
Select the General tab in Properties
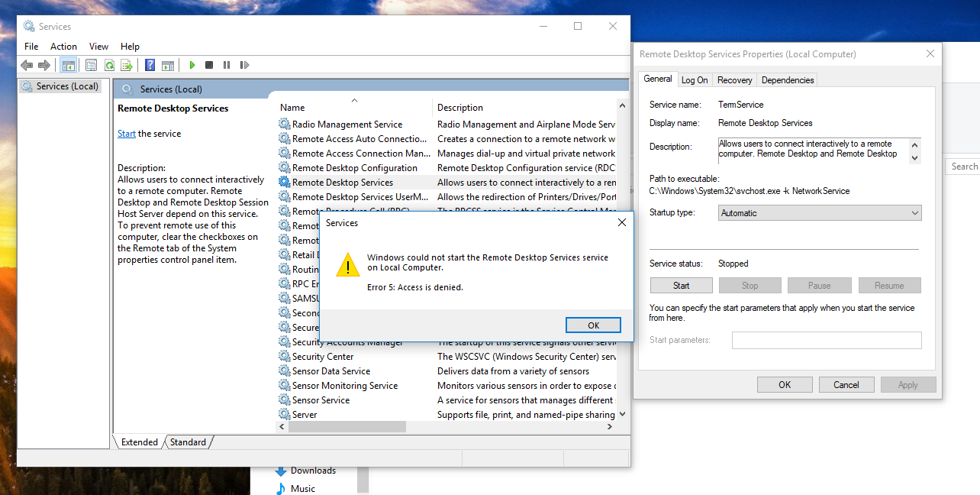click(658, 79)
